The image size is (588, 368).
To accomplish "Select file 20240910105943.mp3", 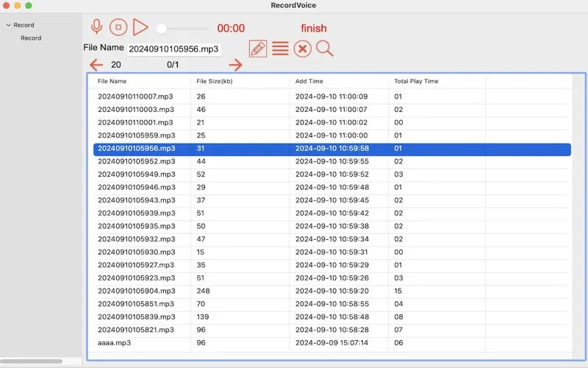I will click(x=137, y=200).
